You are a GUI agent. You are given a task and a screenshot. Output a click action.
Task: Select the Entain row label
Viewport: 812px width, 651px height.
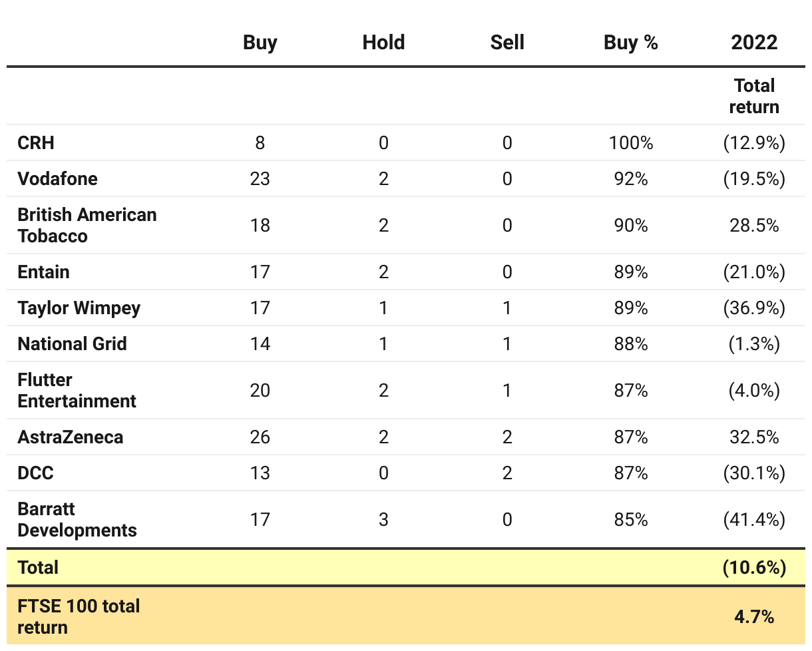click(43, 272)
